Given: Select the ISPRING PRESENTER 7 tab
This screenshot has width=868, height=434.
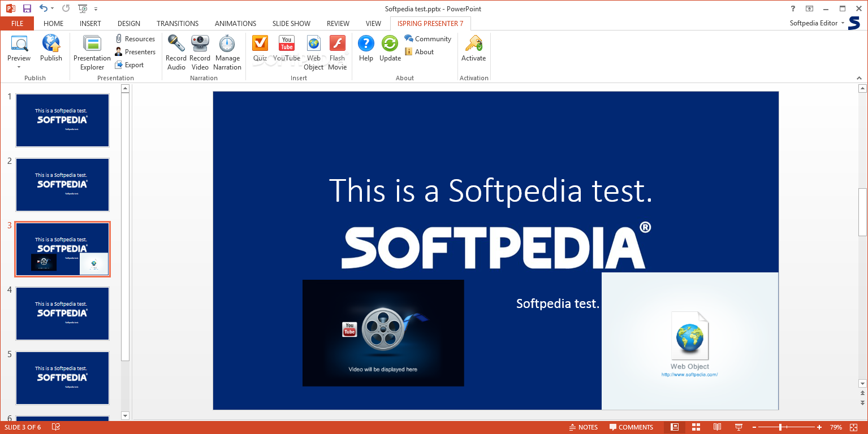Looking at the screenshot, I should [430, 24].
